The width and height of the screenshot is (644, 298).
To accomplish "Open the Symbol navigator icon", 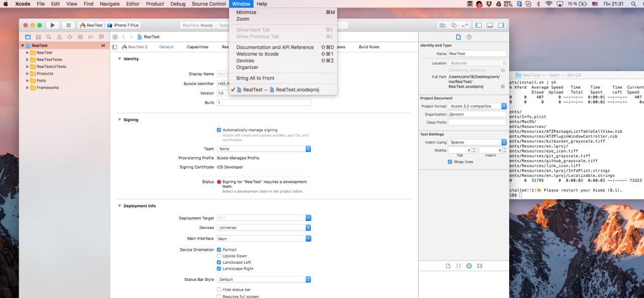I will tap(37, 37).
